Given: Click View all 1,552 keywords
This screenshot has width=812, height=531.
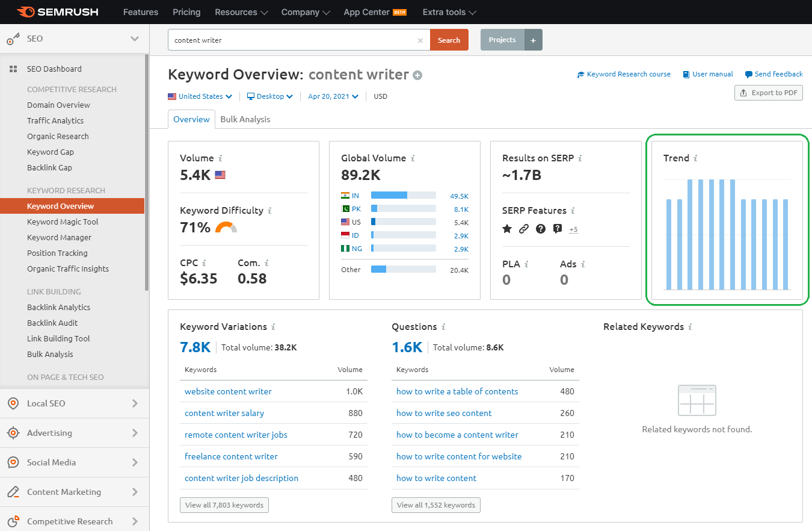Looking at the screenshot, I should pos(436,505).
